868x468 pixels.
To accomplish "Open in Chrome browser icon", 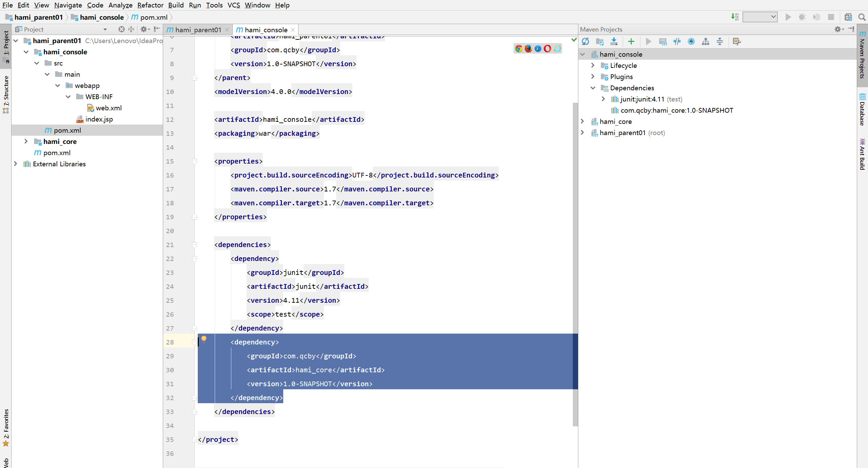I will click(519, 49).
